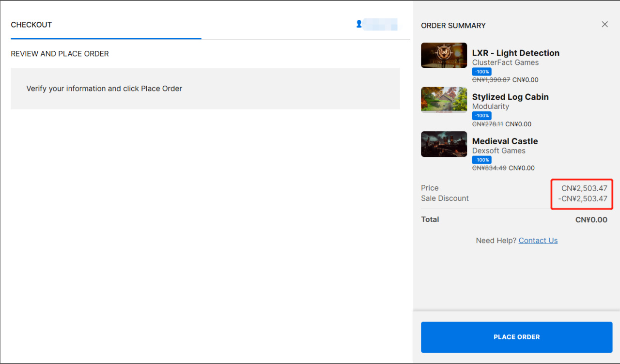Click Dexsoft Games publisher name
Image resolution: width=620 pixels, height=364 pixels.
(x=498, y=151)
